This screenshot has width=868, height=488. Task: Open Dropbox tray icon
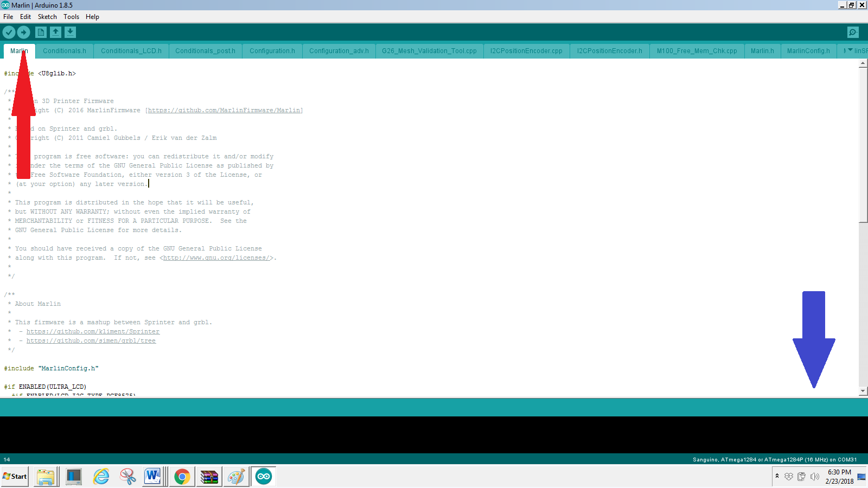point(788,477)
